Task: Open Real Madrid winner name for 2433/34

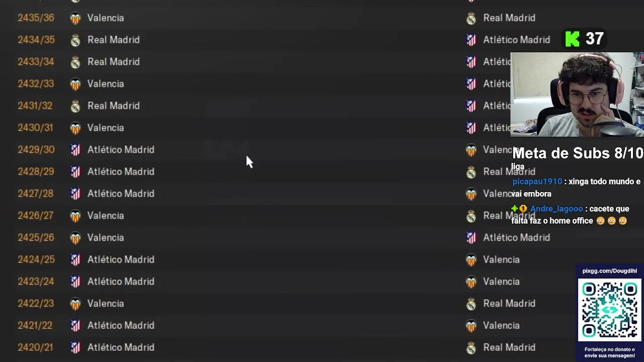Action: (x=113, y=62)
